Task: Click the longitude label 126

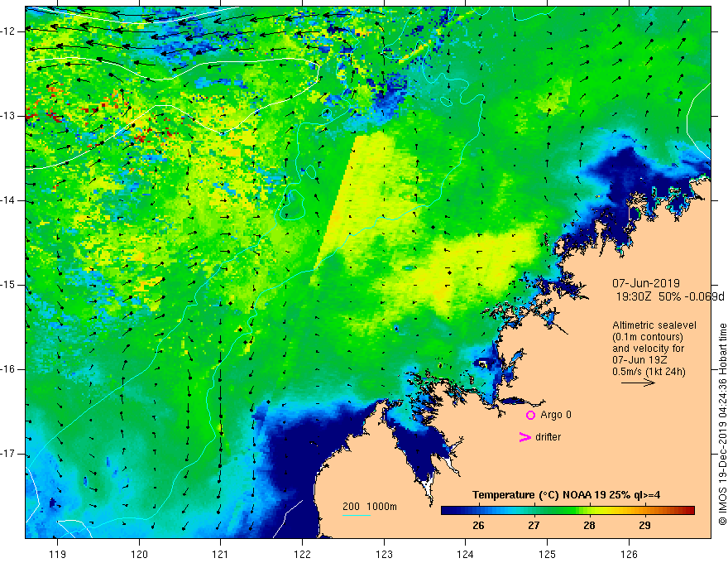Action: (629, 554)
